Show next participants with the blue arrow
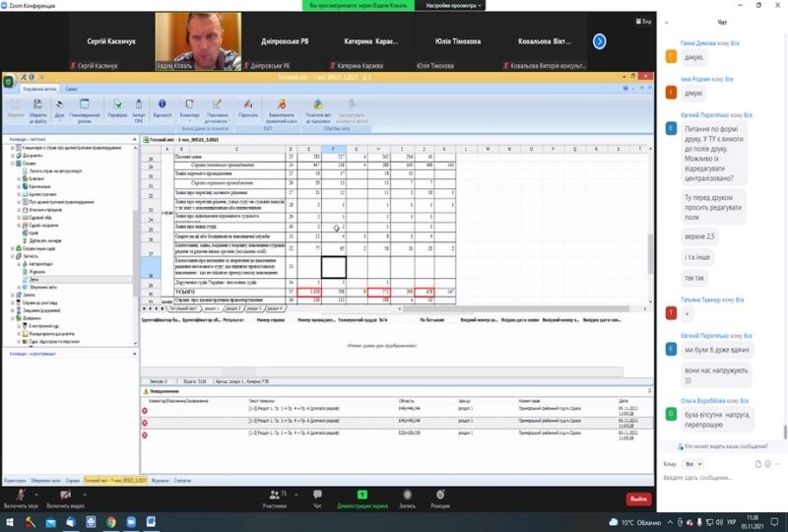The image size is (788, 532). pos(598,41)
